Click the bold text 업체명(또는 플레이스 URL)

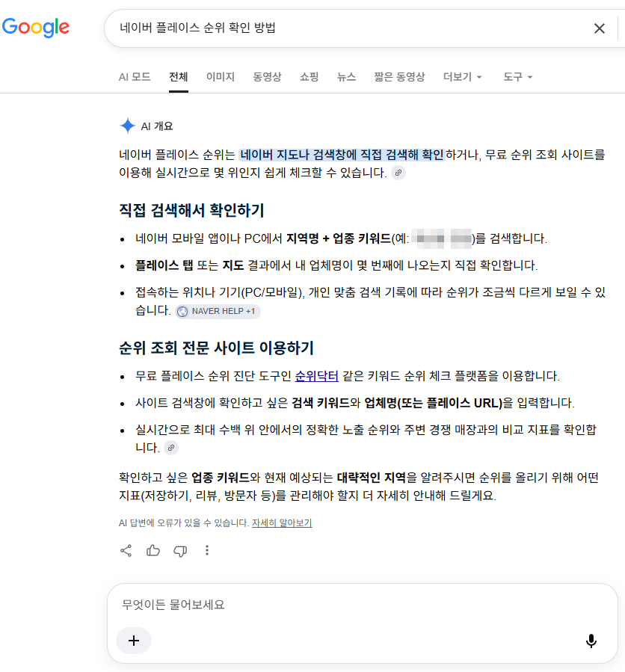(x=433, y=403)
